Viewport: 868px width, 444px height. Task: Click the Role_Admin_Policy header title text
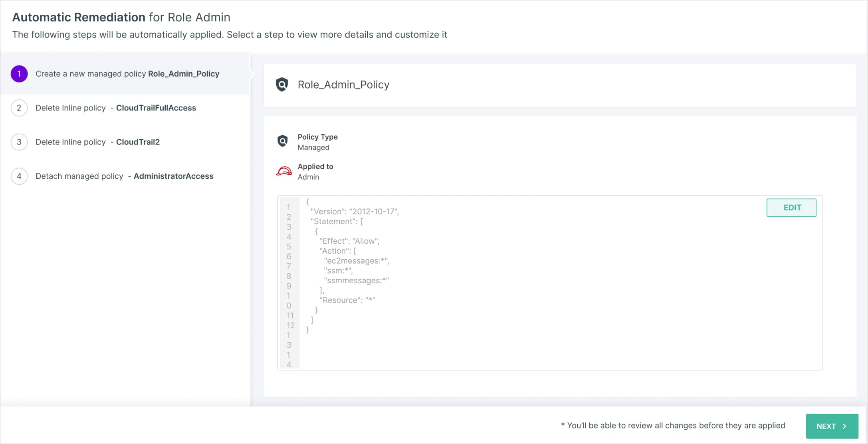[x=343, y=85]
